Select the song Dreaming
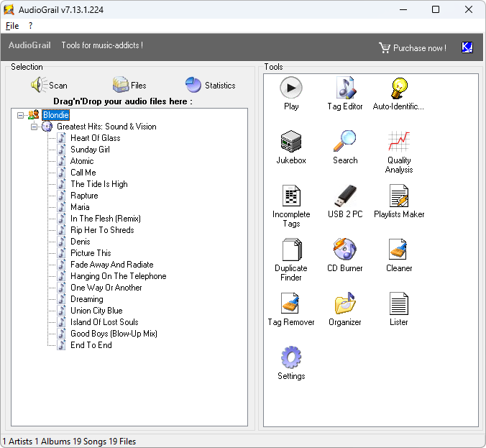The height and width of the screenshot is (448, 486). point(87,299)
